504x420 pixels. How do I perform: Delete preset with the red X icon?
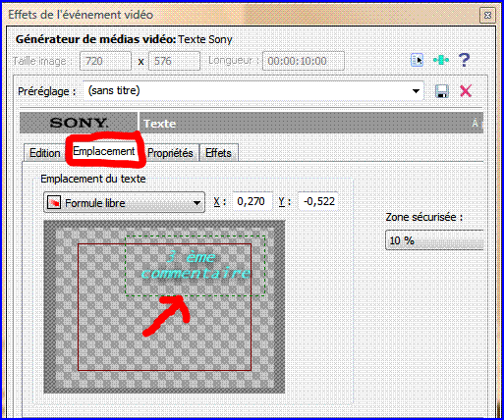coord(466,91)
